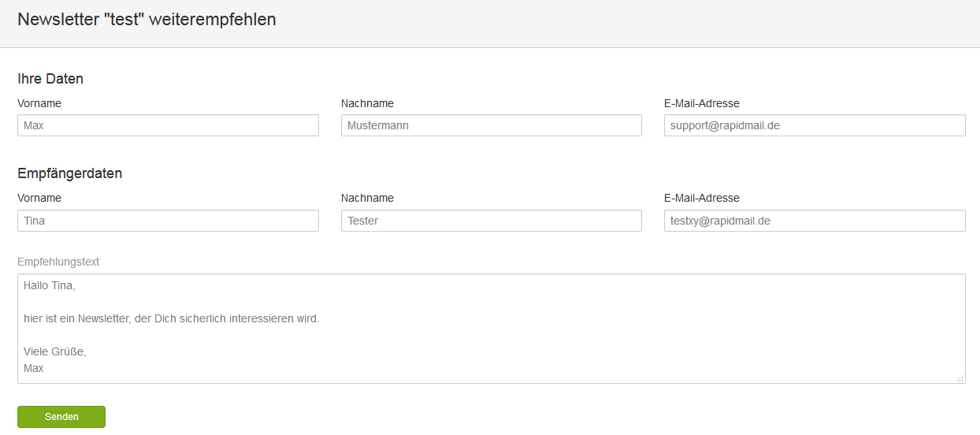Click the Nachname label under Ihre Daten
Viewport: 980px width, 435px height.
coord(367,103)
